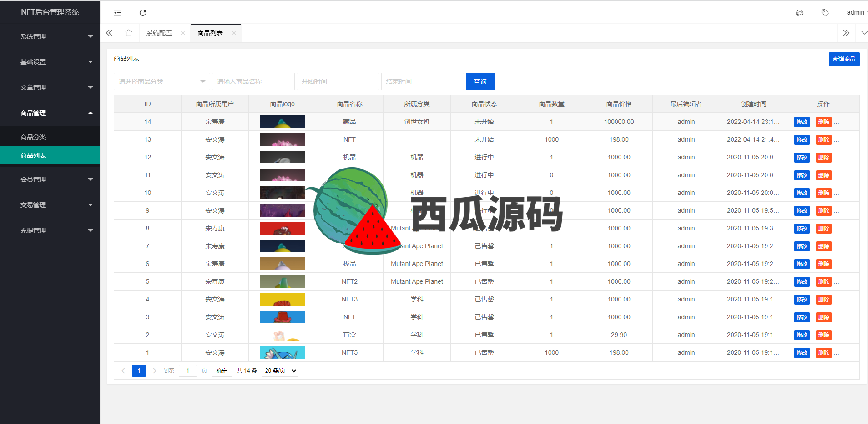This screenshot has width=868, height=424.
Task: Click the refresh page icon
Action: 143,13
